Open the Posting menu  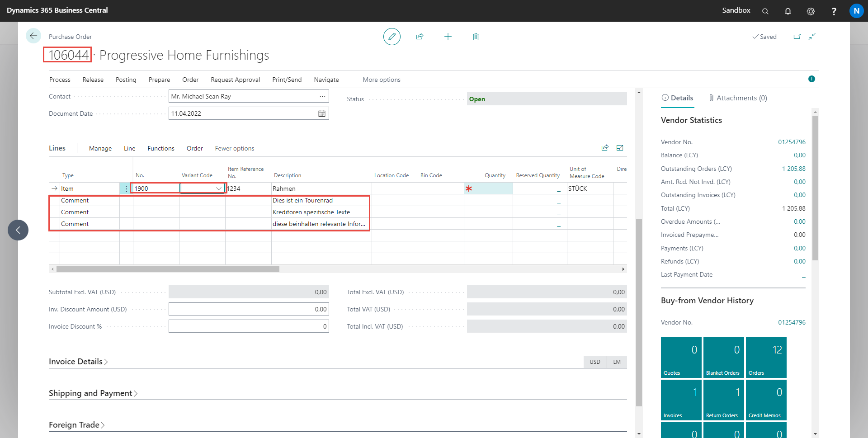[x=126, y=80]
